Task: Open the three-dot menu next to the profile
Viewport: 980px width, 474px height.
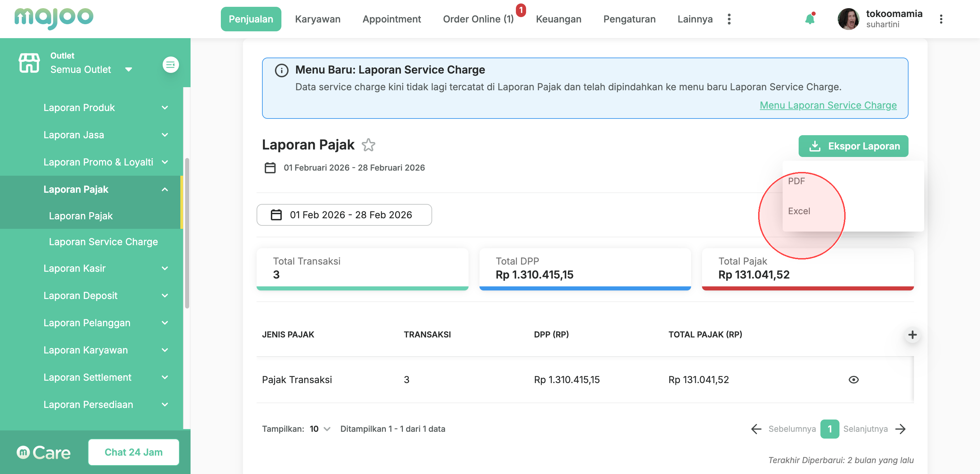Action: click(941, 19)
